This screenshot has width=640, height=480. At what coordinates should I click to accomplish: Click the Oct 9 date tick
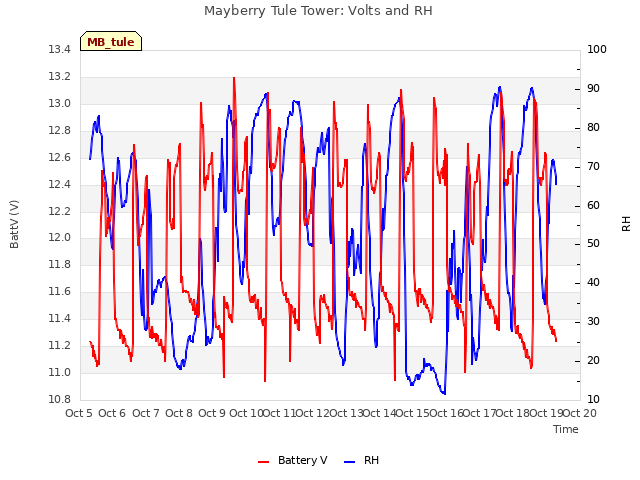tap(212, 413)
